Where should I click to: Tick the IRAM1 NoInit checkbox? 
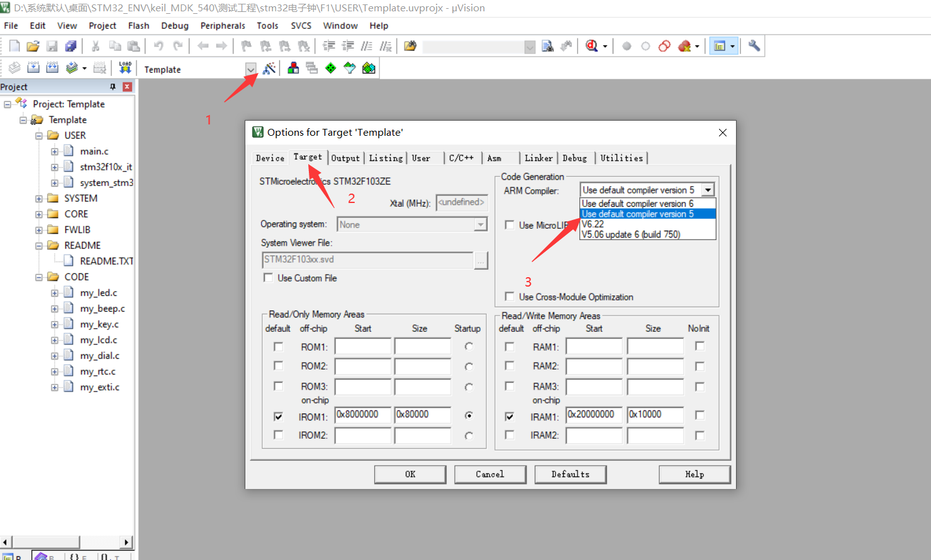tap(700, 415)
